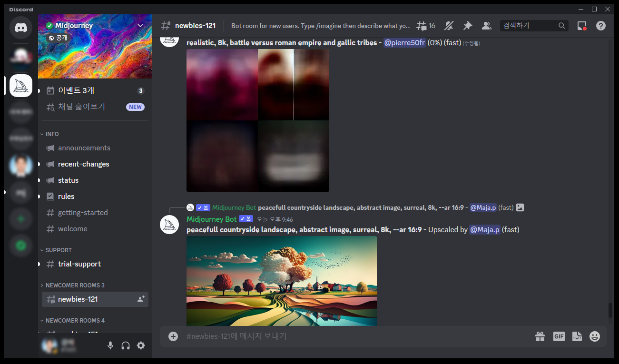
Task: Click the newbies-121 create invite icon
Action: coord(141,299)
